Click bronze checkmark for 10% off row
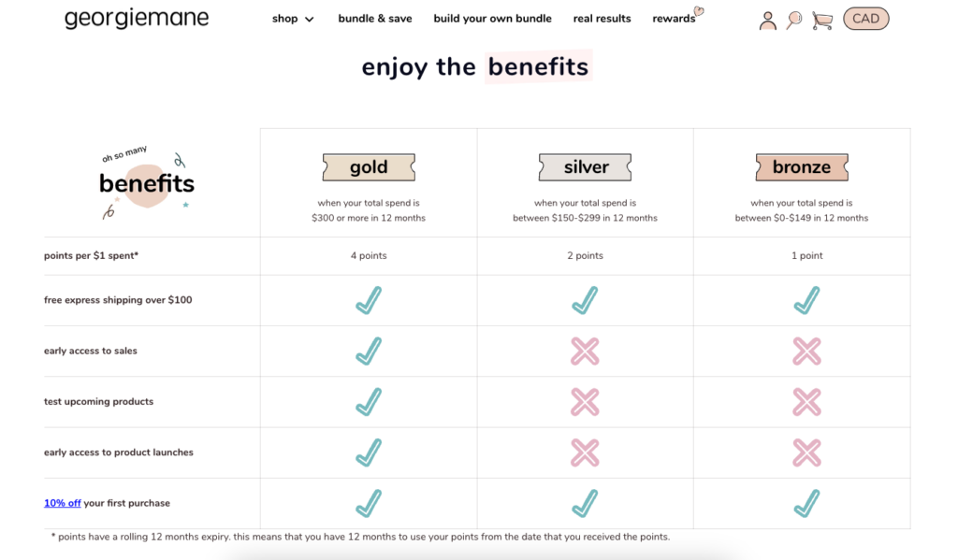958x560 pixels. tap(806, 503)
